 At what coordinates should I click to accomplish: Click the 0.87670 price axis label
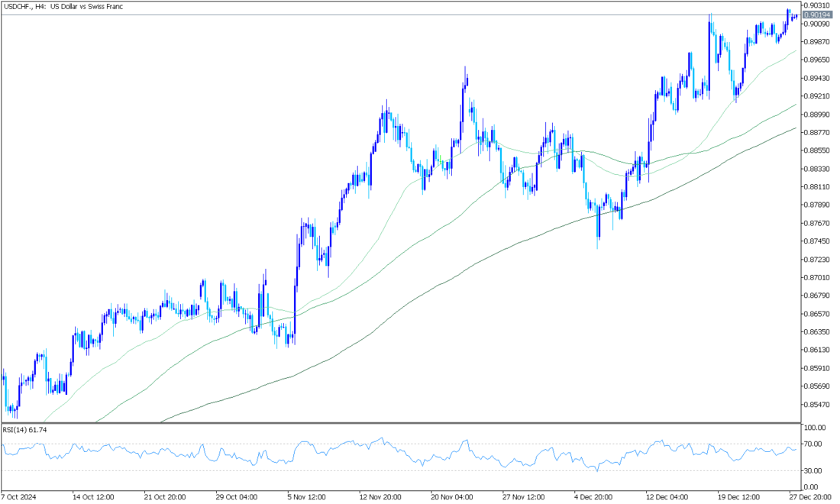[816, 223]
